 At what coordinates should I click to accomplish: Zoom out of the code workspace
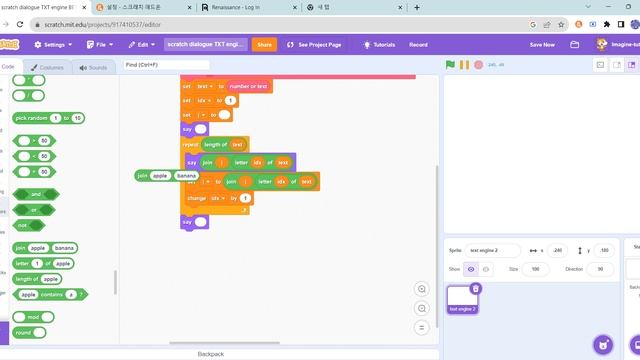tap(422, 308)
